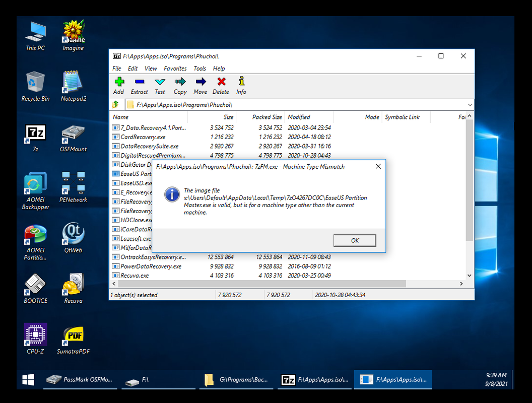Click the vertical scrollbar thumb in file list
This screenshot has height=403, width=532.
pyautogui.click(x=469, y=180)
